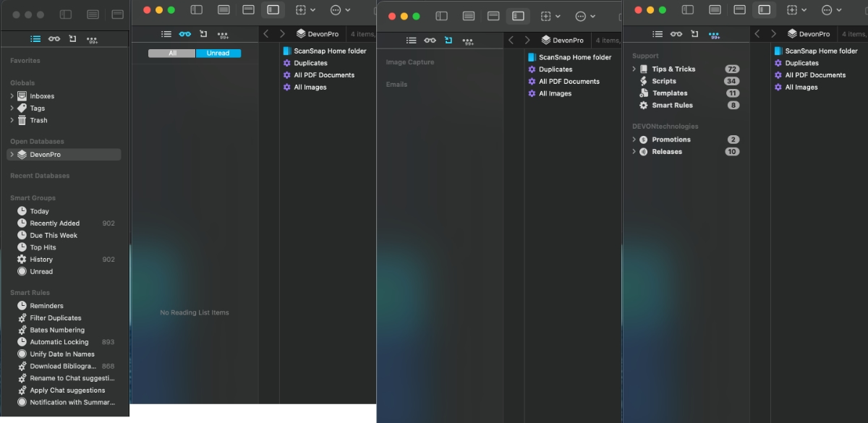Open the Top Hits smart group
868x423 pixels.
tap(43, 247)
